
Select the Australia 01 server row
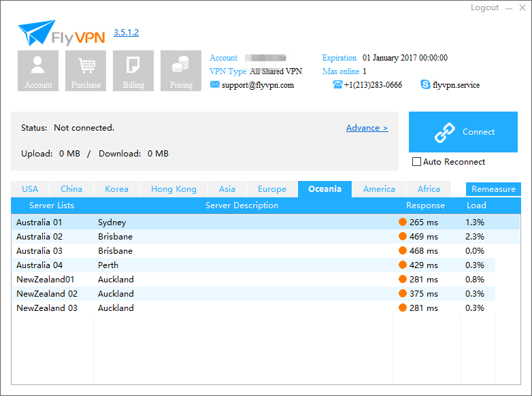[266, 222]
